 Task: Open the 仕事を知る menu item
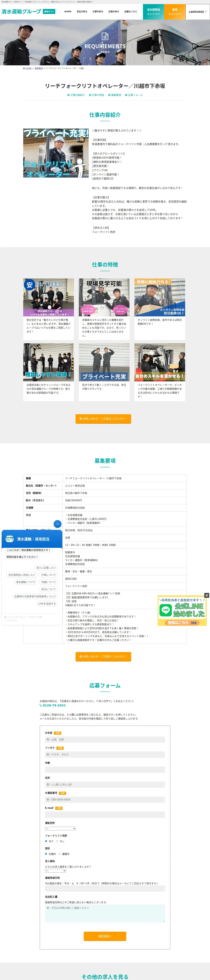point(98,12)
